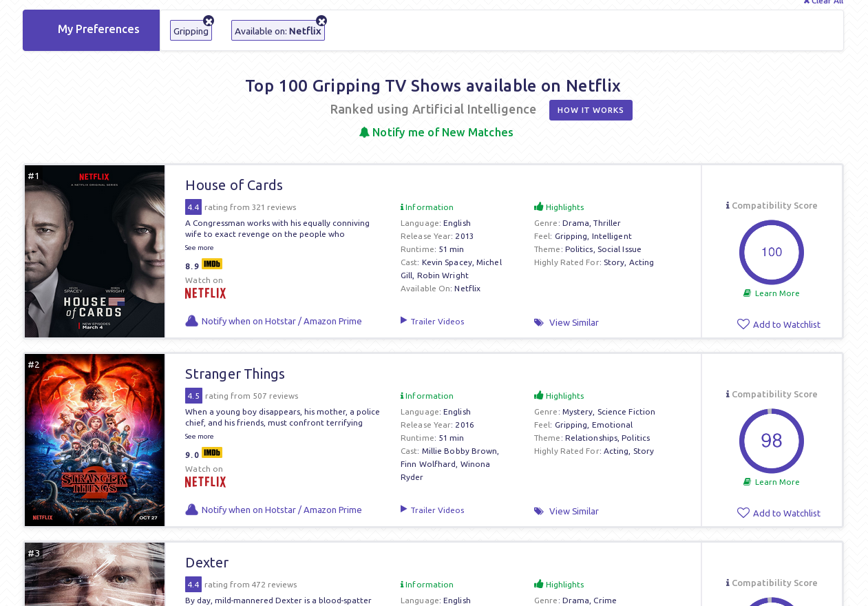Click the Social Issue theme tag
This screenshot has height=606, width=868.
[x=620, y=249]
